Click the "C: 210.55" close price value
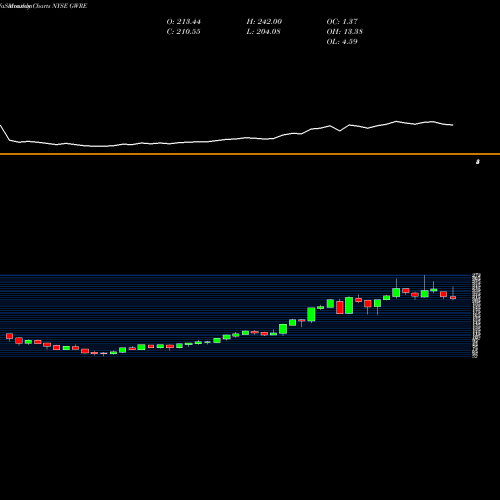 [183, 32]
